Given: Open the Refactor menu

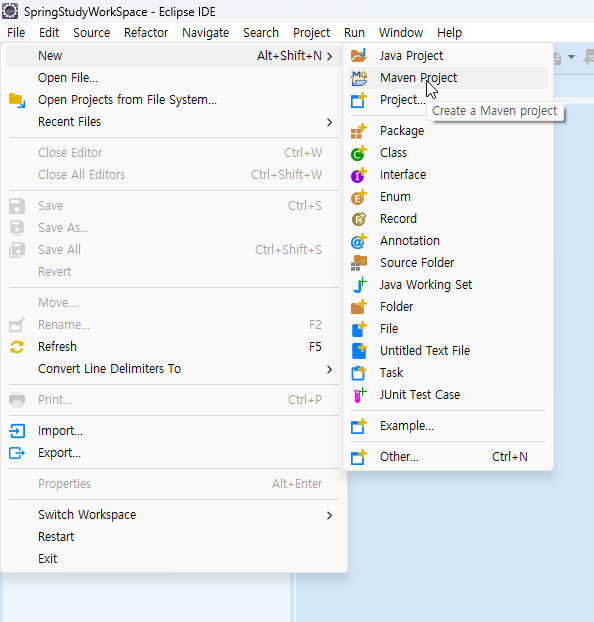Looking at the screenshot, I should click(x=146, y=33).
